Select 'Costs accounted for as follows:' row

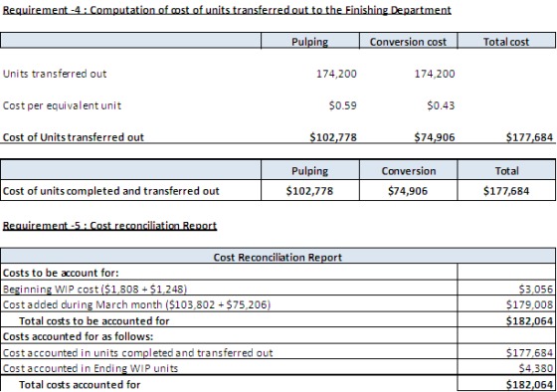79,336
